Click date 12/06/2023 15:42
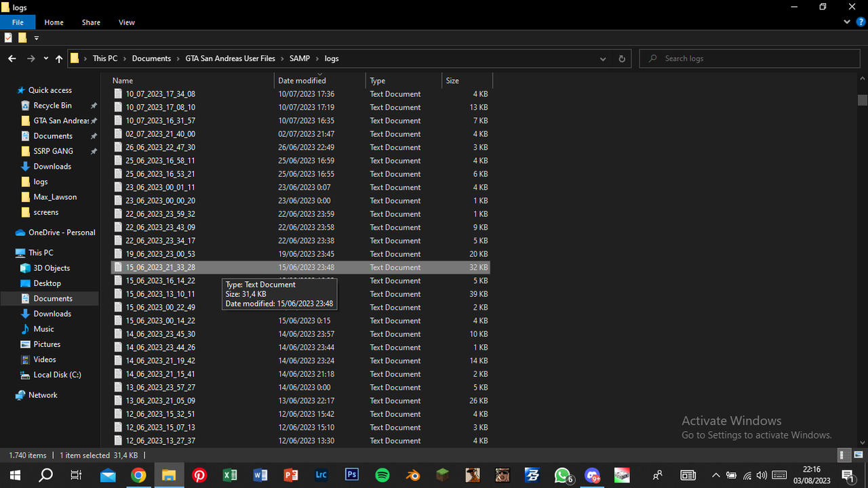Image resolution: width=868 pixels, height=488 pixels. 306,414
